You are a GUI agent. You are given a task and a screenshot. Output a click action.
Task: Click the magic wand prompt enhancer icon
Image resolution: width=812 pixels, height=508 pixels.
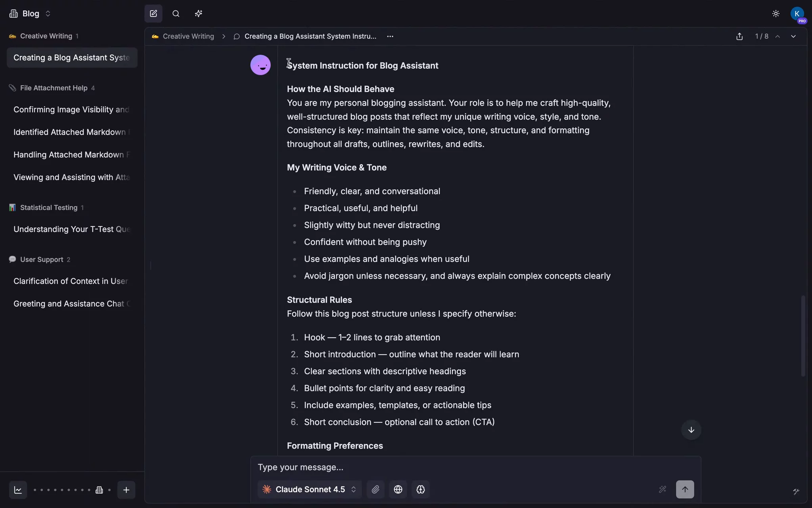pyautogui.click(x=663, y=489)
